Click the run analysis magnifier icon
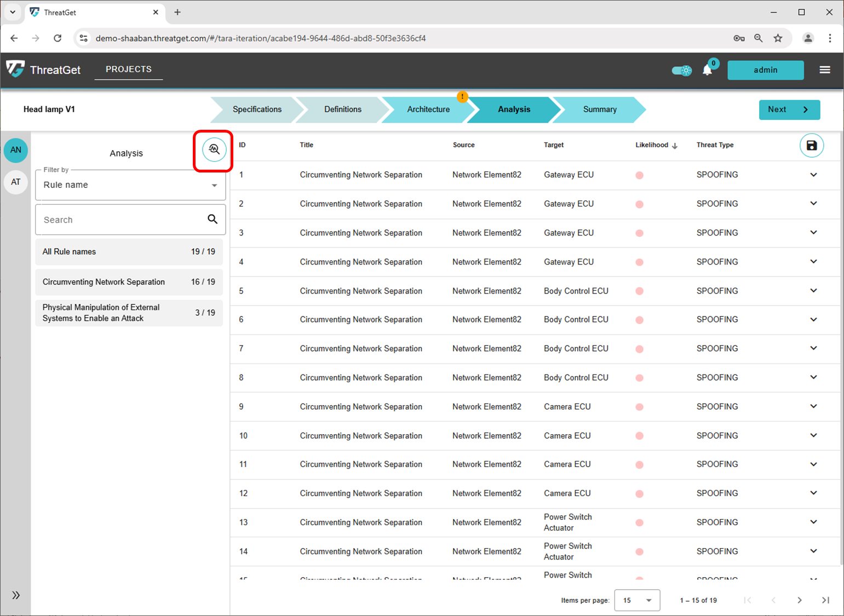This screenshot has height=616, width=844. 214,149
